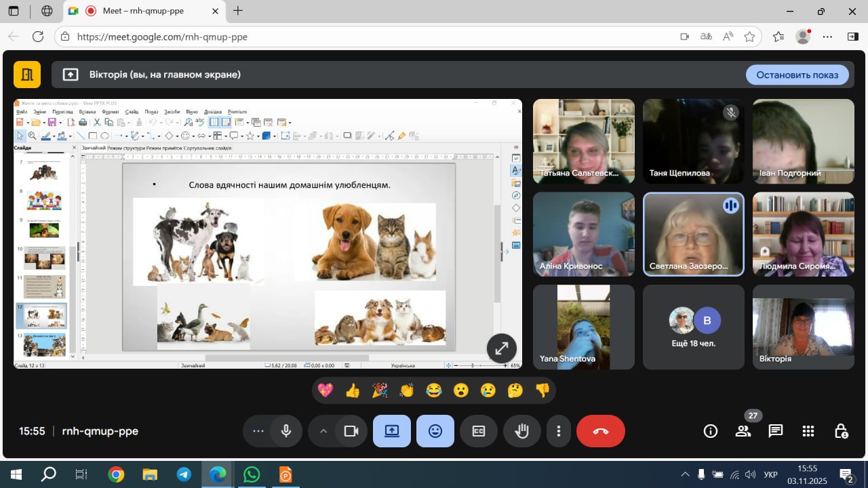Viewport: 868px width, 488px height.
Task: Send thumbs up emoji reaction
Action: point(353,390)
